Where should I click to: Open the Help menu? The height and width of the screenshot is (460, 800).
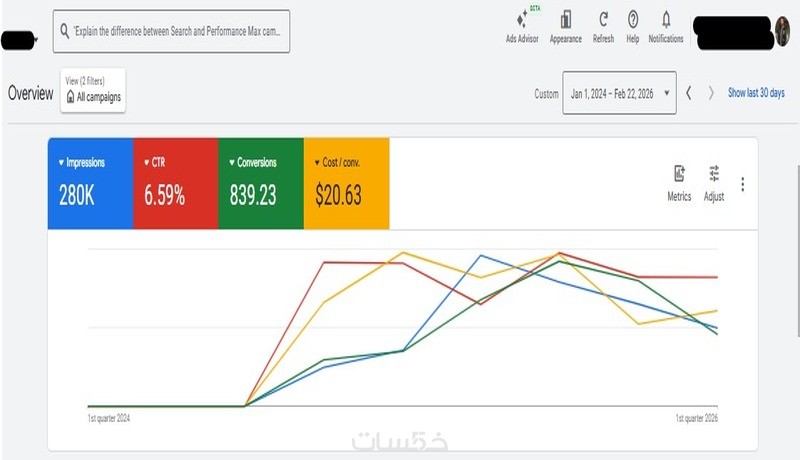[632, 20]
